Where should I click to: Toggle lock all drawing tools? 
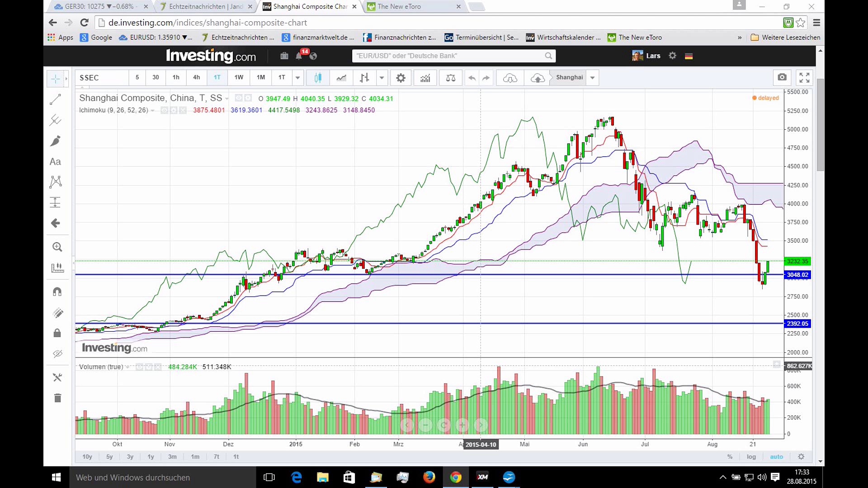57,333
